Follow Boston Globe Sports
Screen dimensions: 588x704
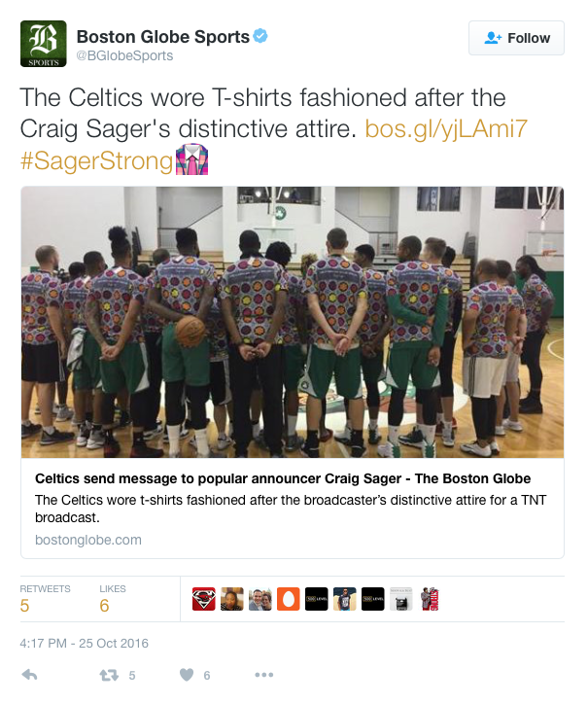click(x=516, y=38)
